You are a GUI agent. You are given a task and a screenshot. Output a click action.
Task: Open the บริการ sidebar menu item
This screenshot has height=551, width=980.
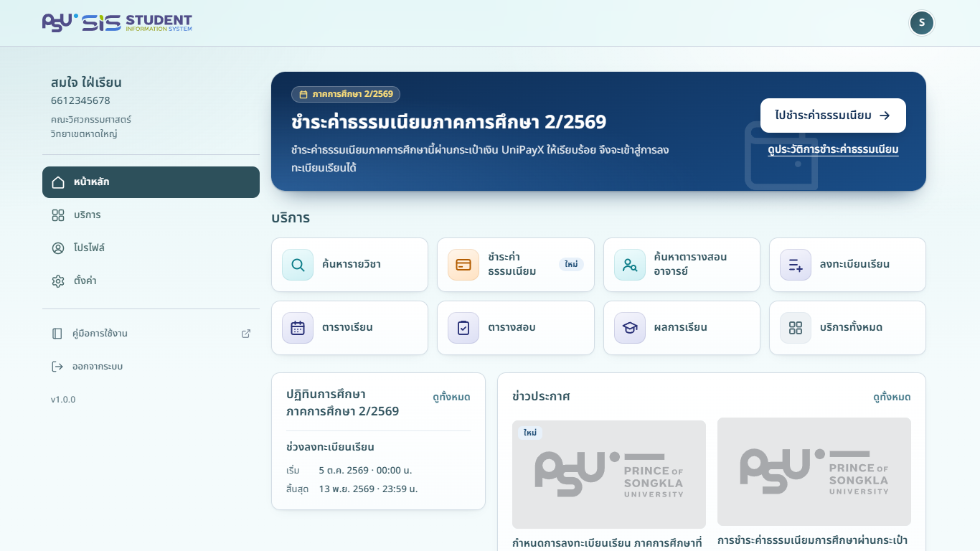[151, 215]
